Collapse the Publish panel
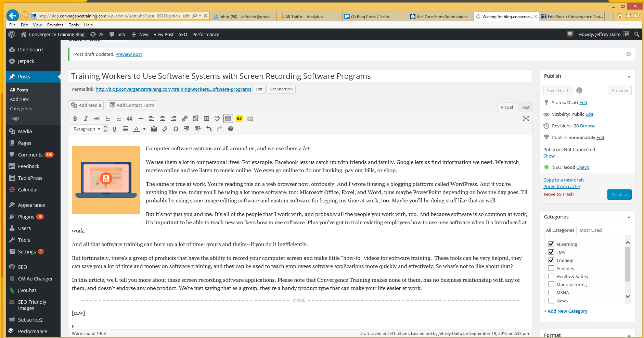 click(629, 76)
